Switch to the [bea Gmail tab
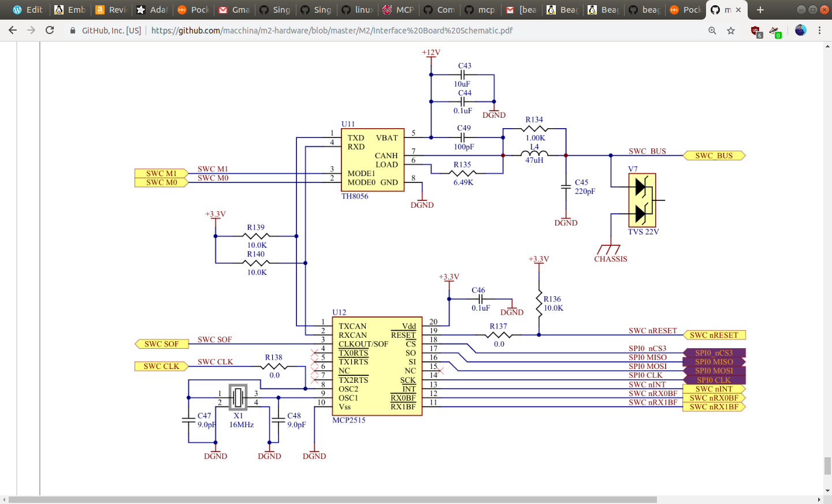The height and width of the screenshot is (504, 832). 521,10
